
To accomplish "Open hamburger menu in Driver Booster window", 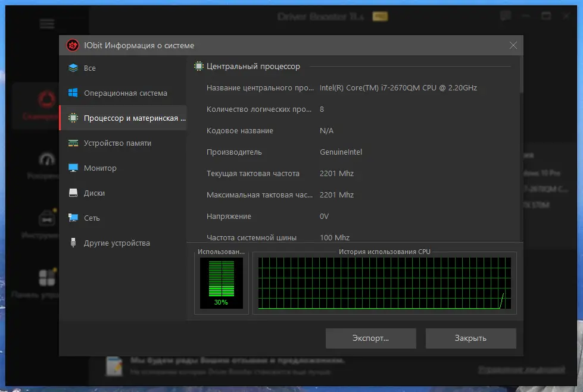I will 47,24.
